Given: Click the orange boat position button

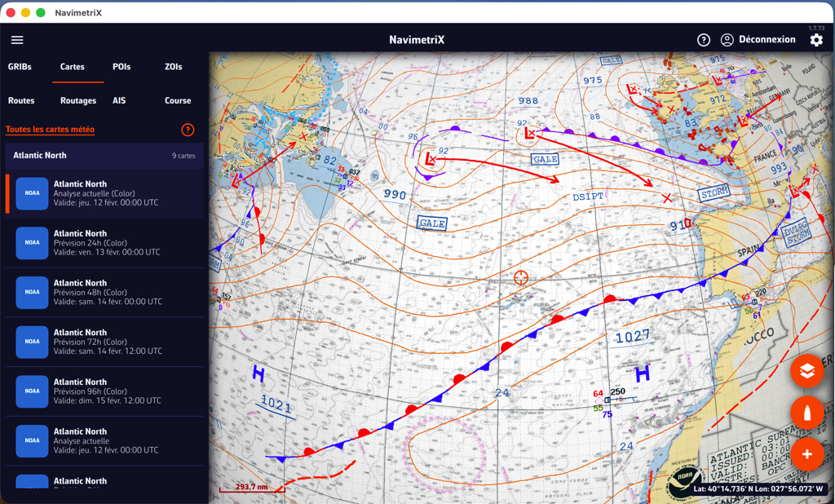Looking at the screenshot, I should [x=806, y=413].
